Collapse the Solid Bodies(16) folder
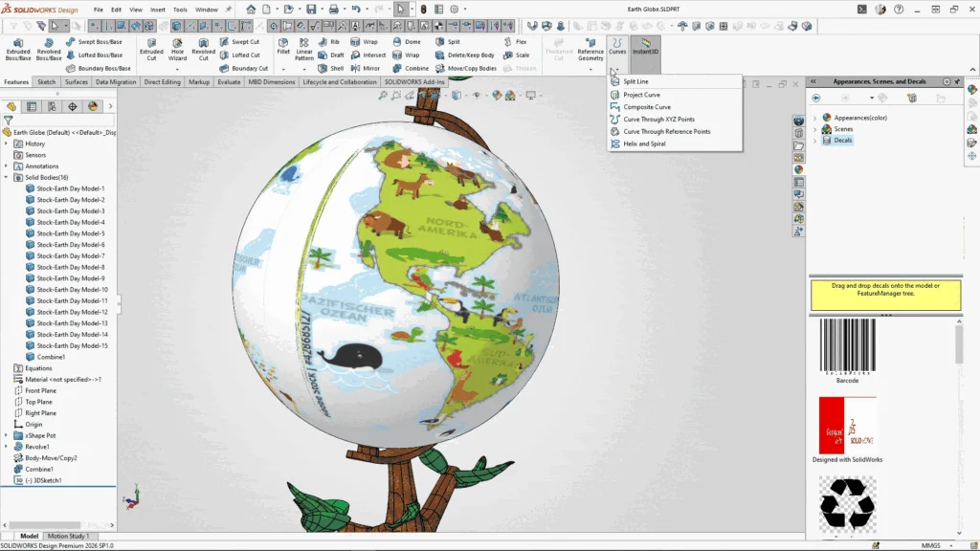This screenshot has height=551, width=980. pyautogui.click(x=7, y=177)
